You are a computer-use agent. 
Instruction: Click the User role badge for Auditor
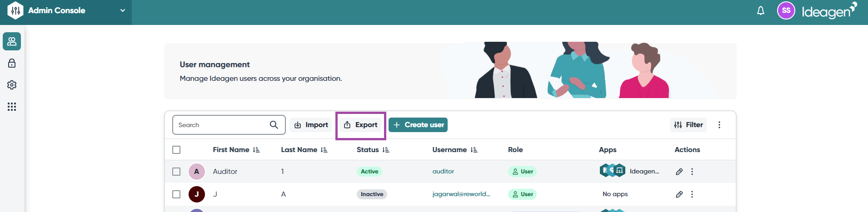point(523,172)
